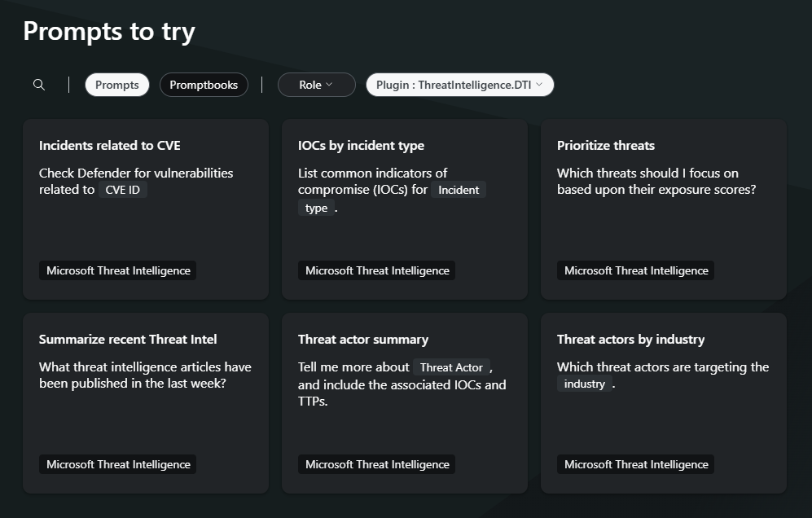812x518 pixels.
Task: Click Microsoft Threat Intelligence tag under Threat actor summary
Action: pos(376,464)
